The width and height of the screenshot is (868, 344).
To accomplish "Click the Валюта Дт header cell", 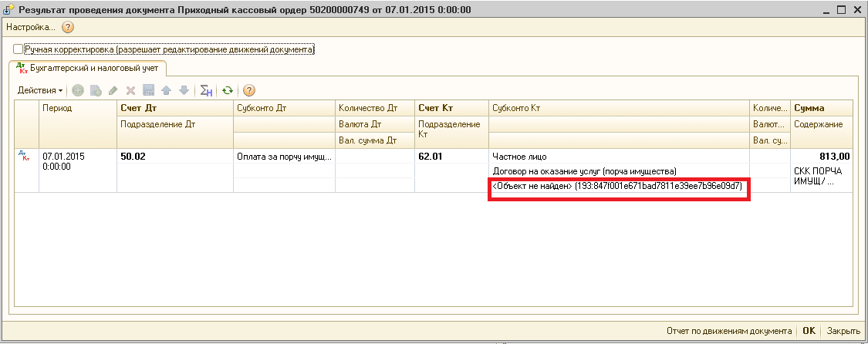I will [x=375, y=124].
